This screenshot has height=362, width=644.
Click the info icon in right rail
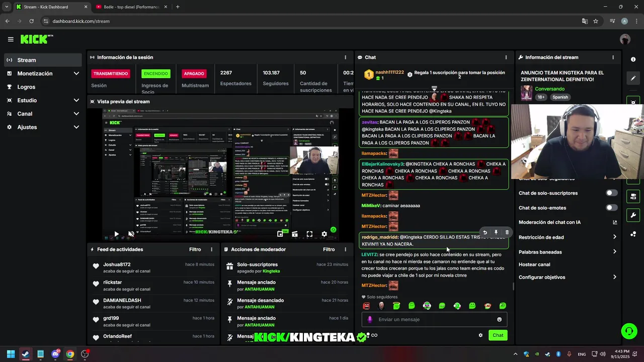coord(633,59)
